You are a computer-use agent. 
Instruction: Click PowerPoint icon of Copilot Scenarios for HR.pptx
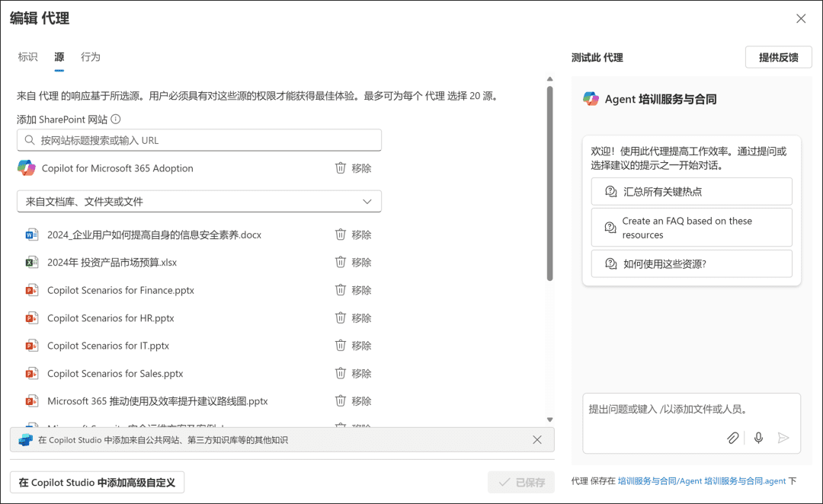coord(31,317)
